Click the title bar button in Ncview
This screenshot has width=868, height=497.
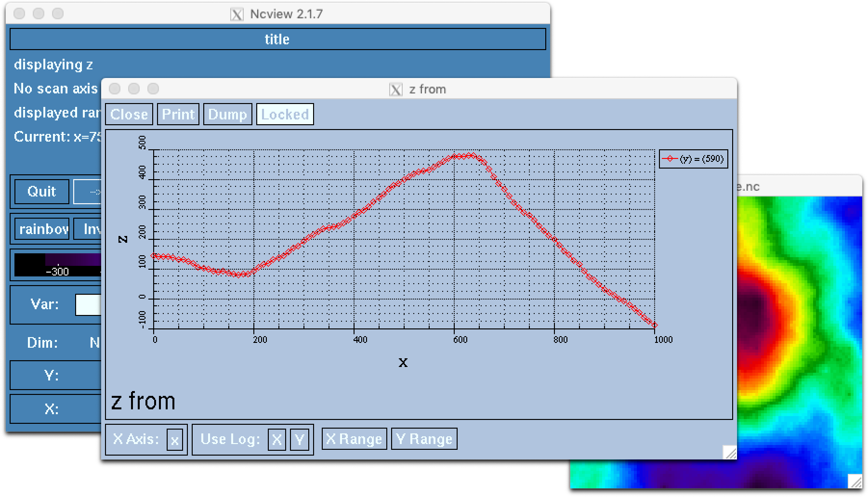[x=277, y=39]
